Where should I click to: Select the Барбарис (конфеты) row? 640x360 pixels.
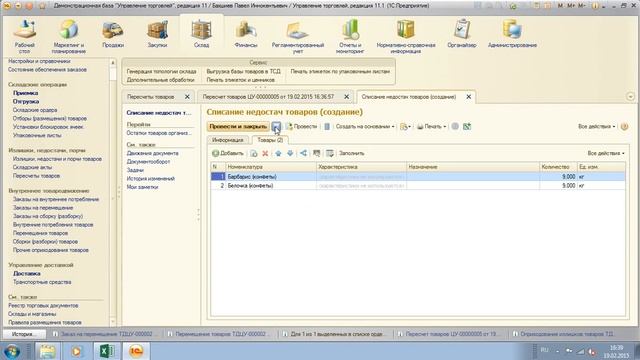point(418,177)
